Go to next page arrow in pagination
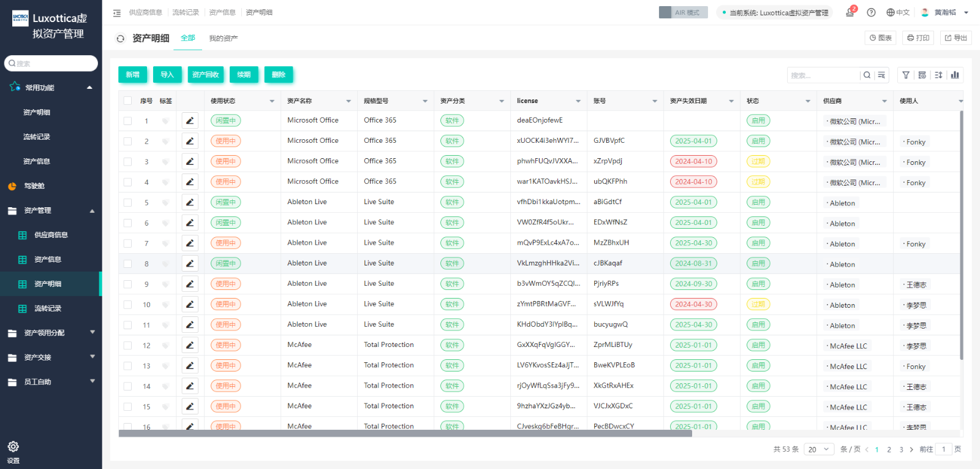This screenshot has width=980, height=469. [x=911, y=449]
